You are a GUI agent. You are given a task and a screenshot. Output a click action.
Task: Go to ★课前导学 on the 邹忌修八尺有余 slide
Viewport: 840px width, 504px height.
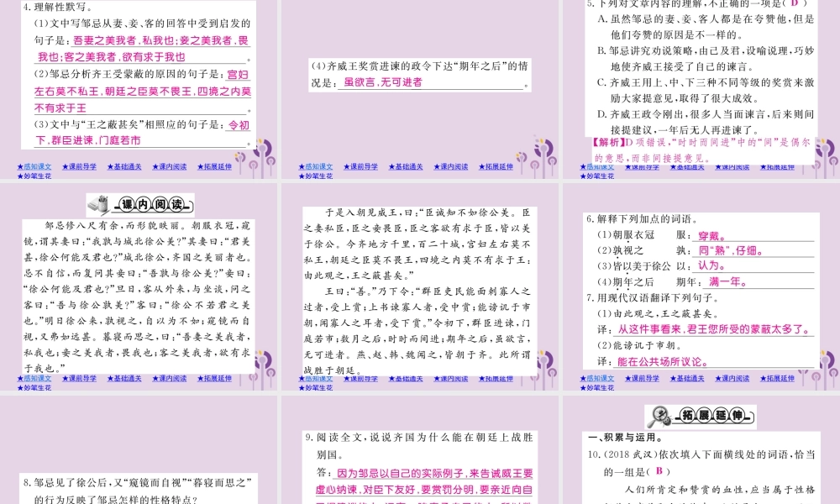point(79,379)
